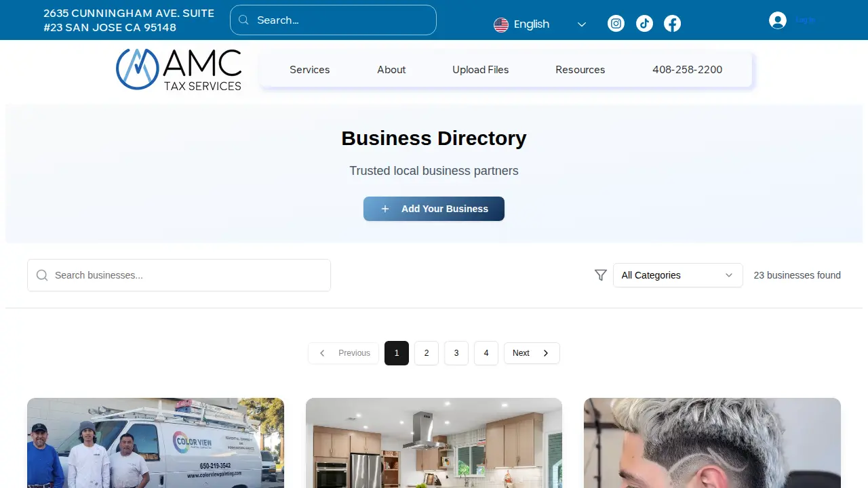Go to page 4 of businesses
This screenshot has width=868, height=488.
click(486, 353)
